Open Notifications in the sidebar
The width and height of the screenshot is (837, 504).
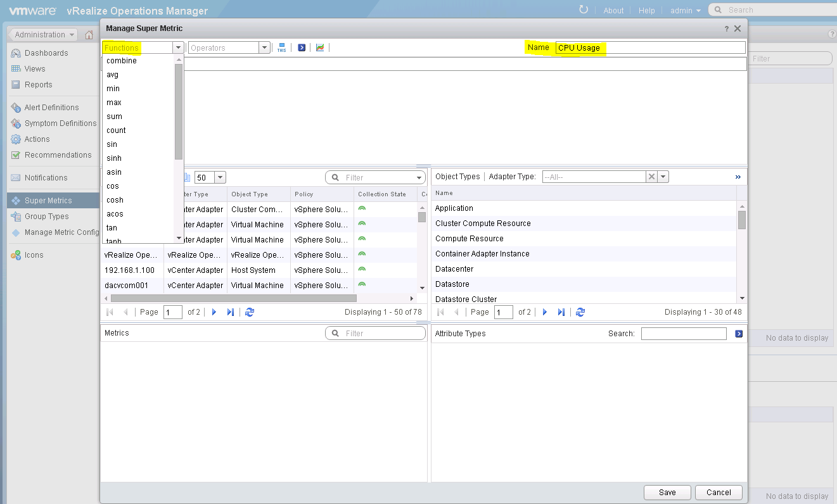click(x=46, y=178)
